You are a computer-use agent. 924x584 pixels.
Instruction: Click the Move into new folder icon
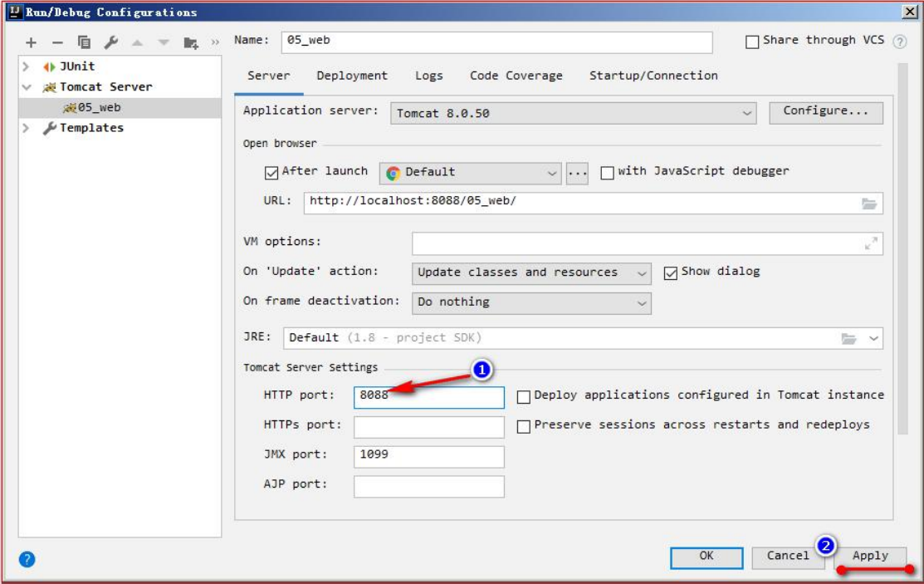[191, 42]
